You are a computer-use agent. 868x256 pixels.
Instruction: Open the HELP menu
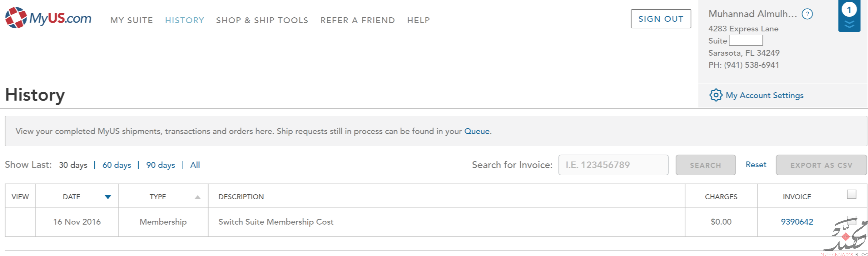click(x=418, y=20)
